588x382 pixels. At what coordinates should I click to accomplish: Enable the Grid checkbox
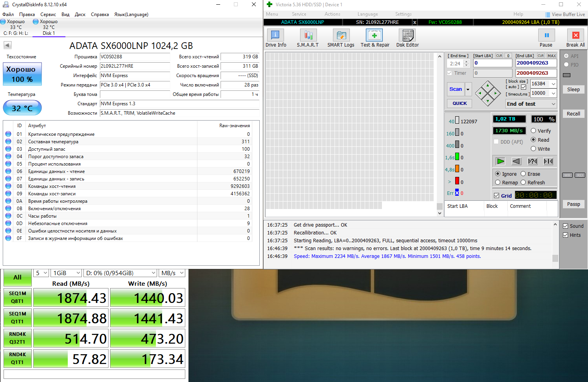coord(497,196)
